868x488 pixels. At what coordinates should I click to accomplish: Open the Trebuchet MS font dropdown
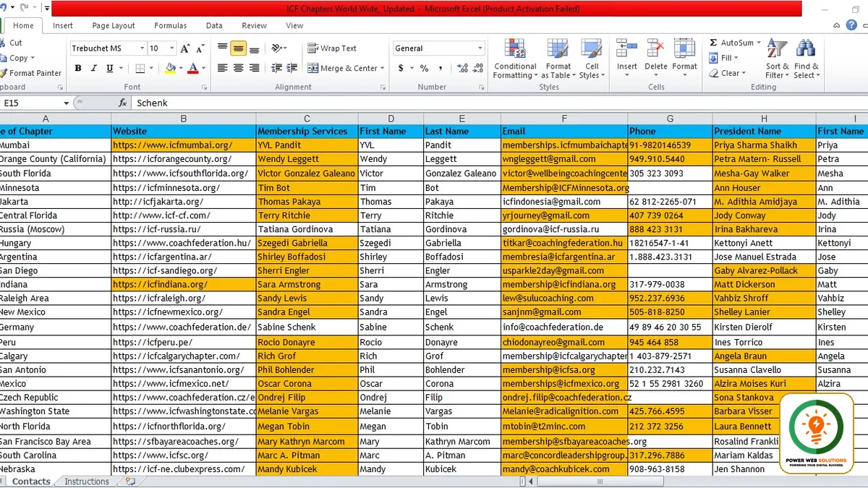(141, 48)
